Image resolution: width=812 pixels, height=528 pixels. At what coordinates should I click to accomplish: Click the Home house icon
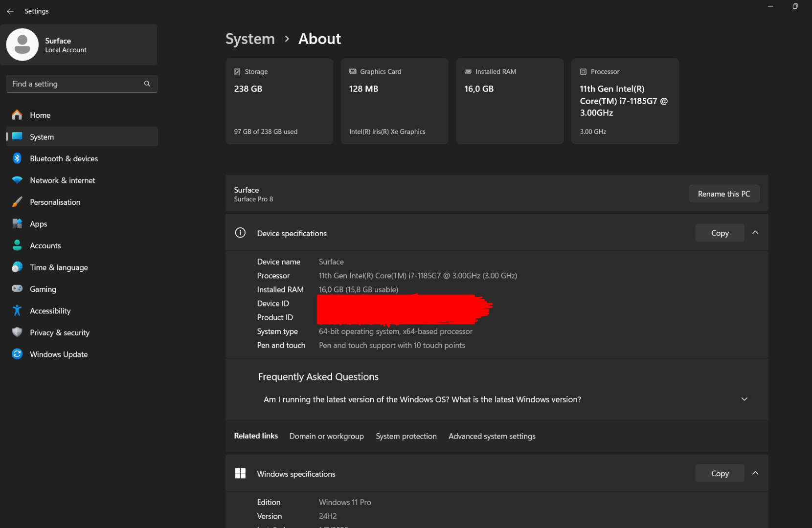pos(17,115)
